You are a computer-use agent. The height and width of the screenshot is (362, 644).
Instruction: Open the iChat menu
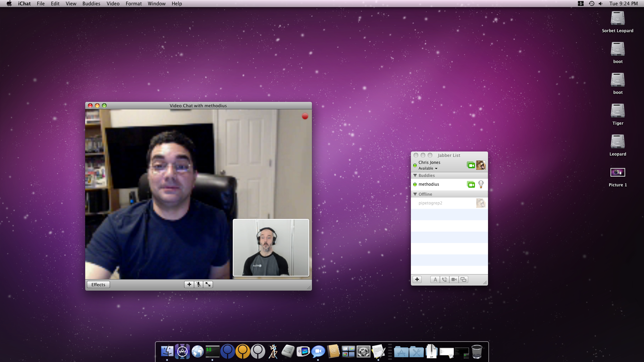coord(24,4)
